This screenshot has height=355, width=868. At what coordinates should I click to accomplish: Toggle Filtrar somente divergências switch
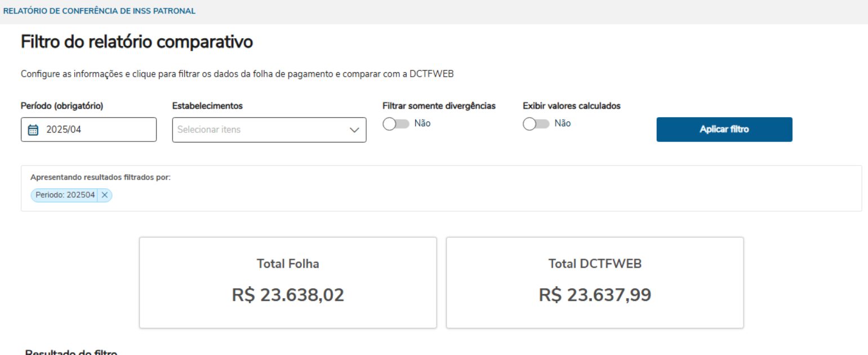[395, 124]
